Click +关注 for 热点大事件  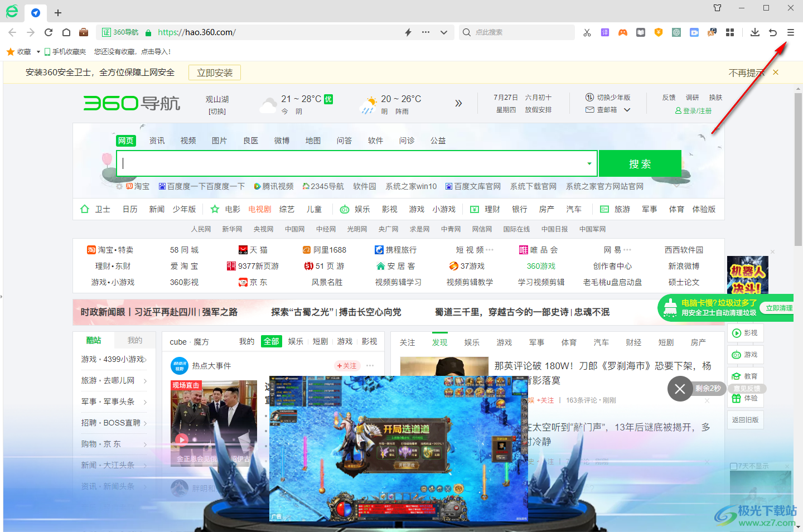347,366
